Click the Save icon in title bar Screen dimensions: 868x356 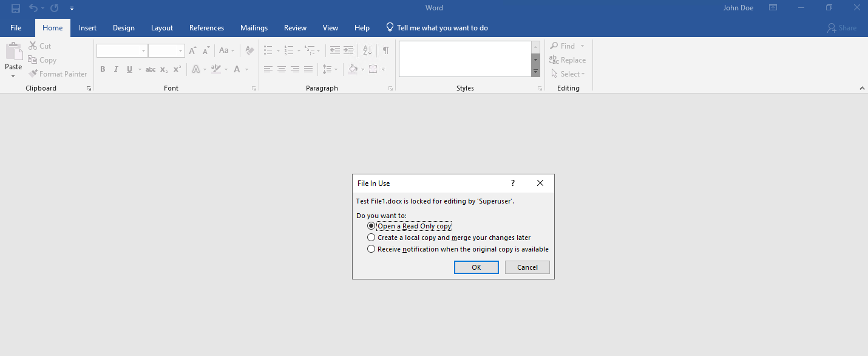click(16, 9)
